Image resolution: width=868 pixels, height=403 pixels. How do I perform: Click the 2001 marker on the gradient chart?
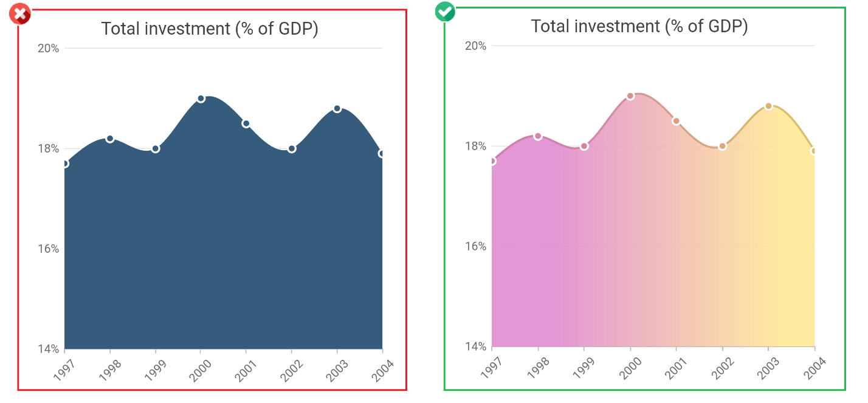tap(676, 121)
